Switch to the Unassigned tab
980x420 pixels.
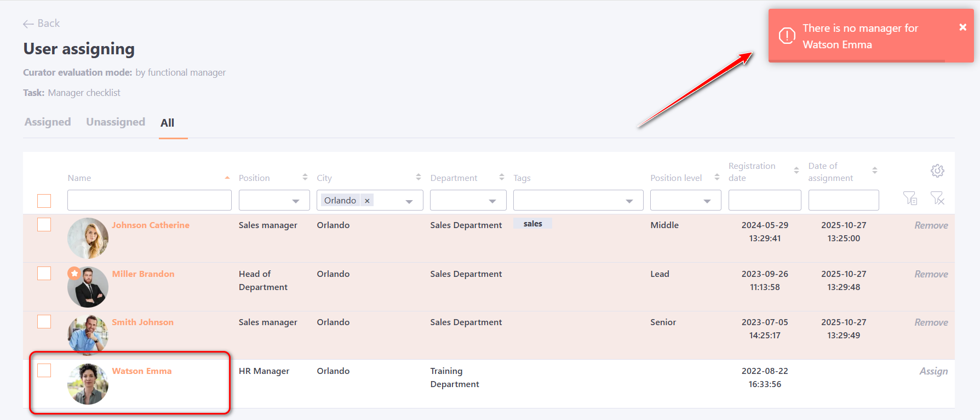116,122
